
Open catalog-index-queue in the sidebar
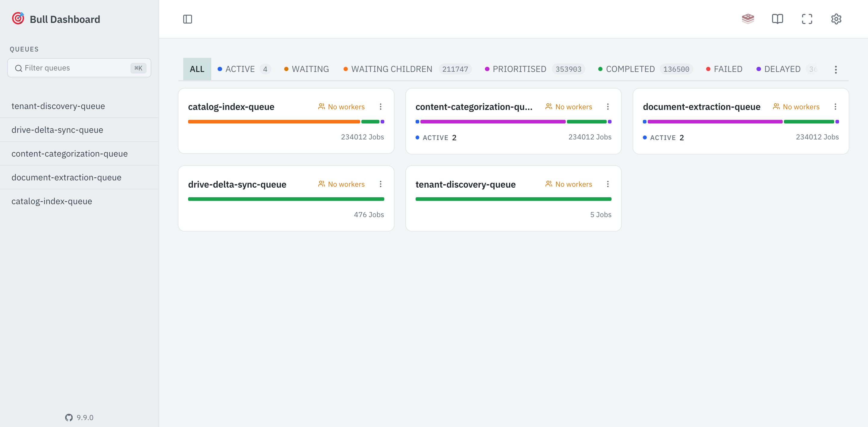click(x=79, y=201)
